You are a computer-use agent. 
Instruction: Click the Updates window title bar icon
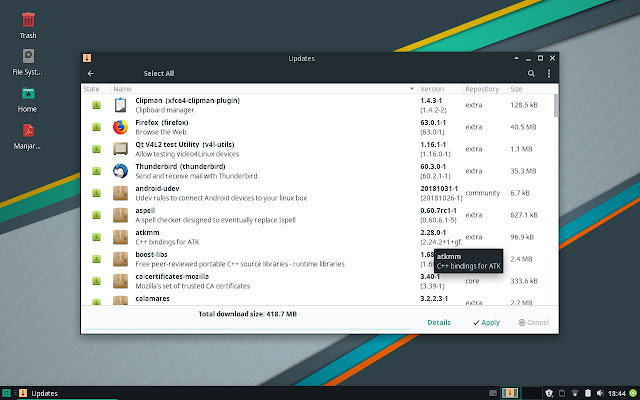pos(87,58)
